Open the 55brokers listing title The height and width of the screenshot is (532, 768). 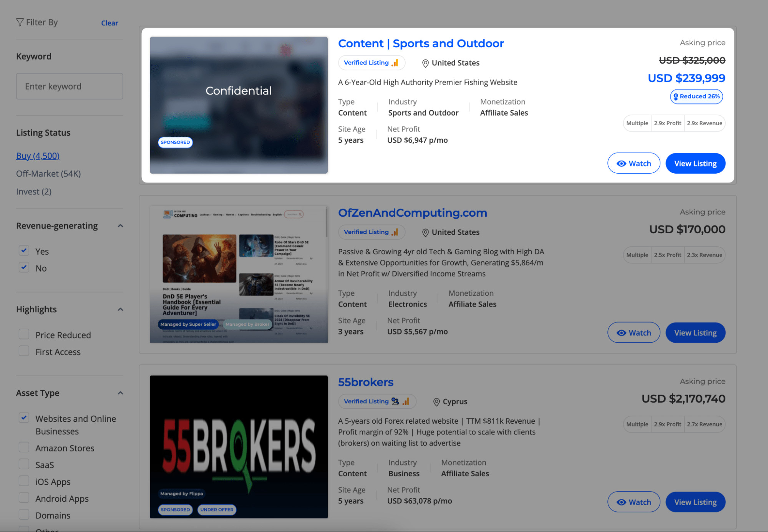pos(365,382)
